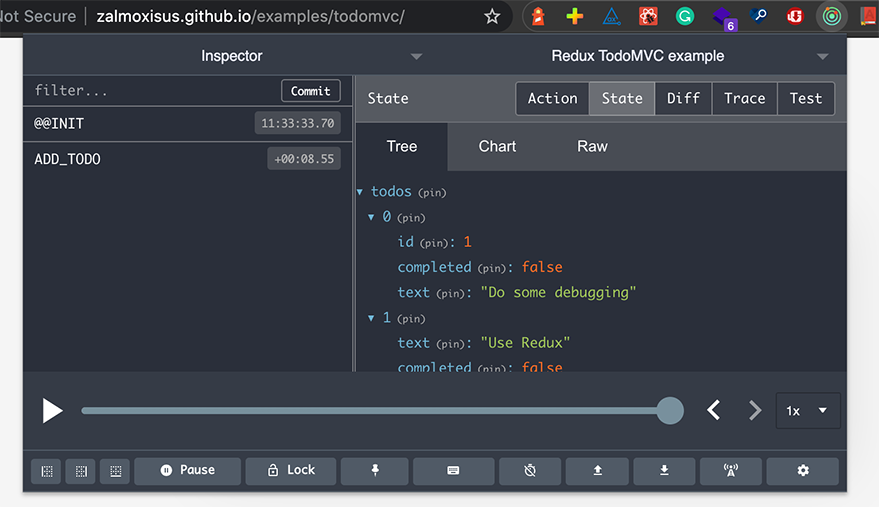Select the Tree view tab
The height and width of the screenshot is (507, 879).
click(402, 146)
